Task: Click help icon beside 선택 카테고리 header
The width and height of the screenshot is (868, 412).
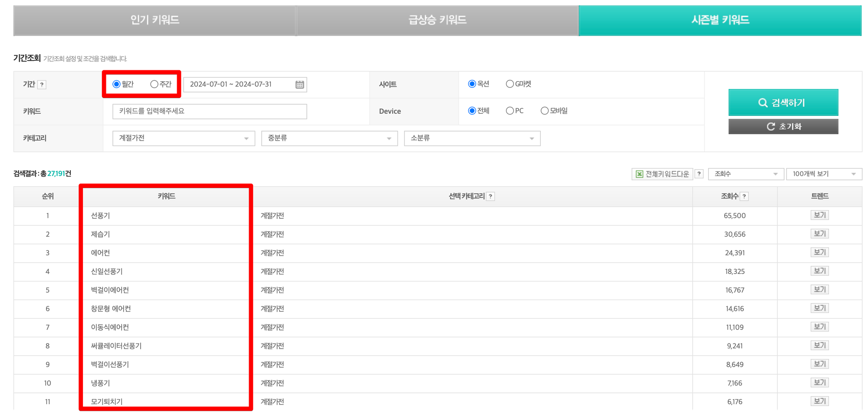Action: 490,197
